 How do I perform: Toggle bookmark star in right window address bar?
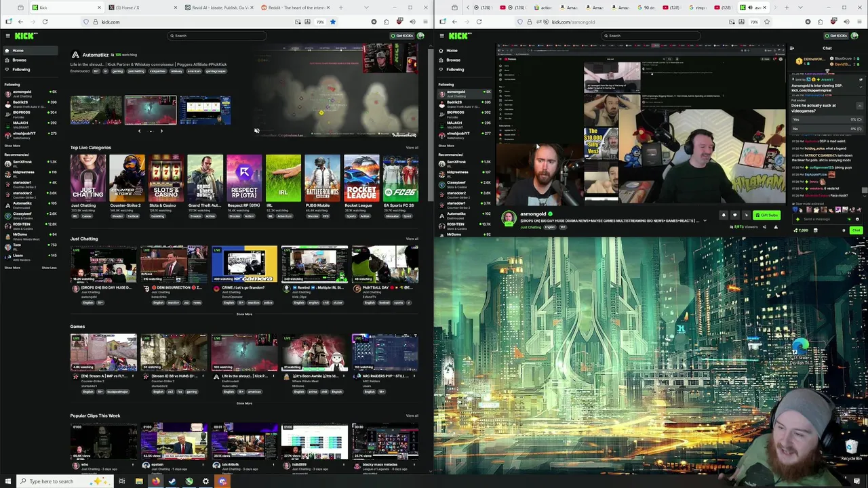coord(767,22)
